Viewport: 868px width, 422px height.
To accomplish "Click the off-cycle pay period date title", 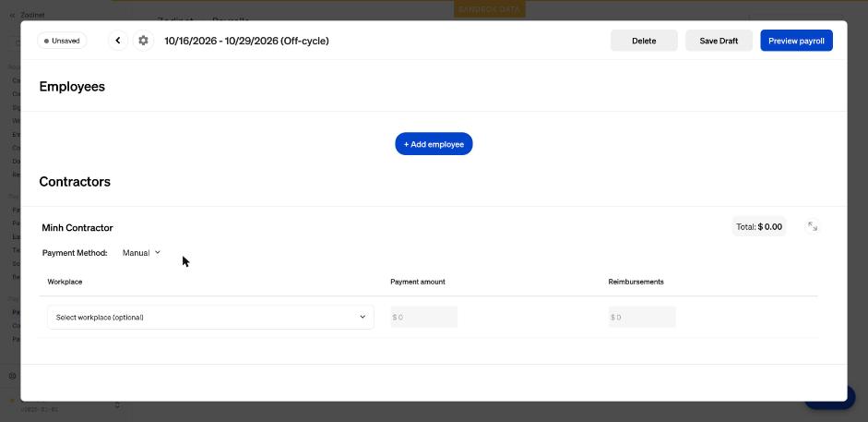I will coord(247,41).
